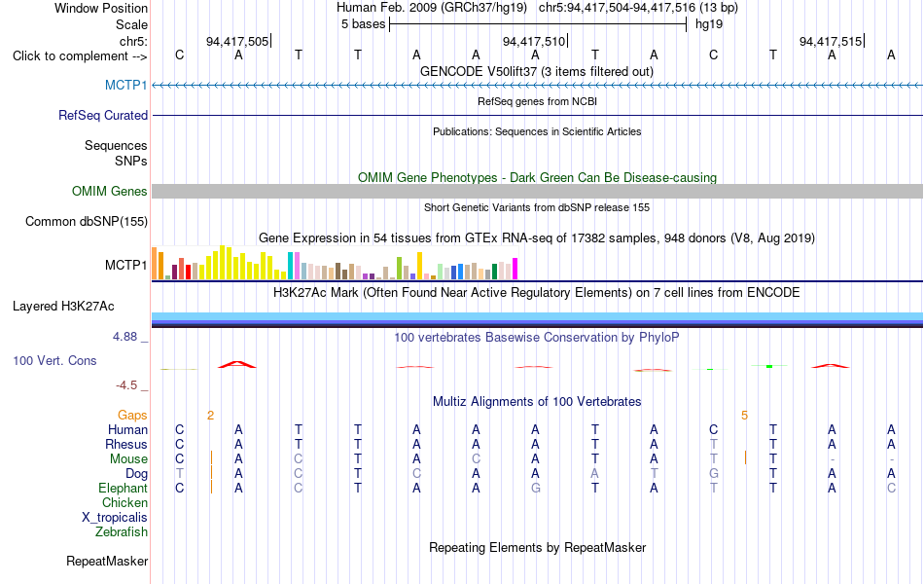This screenshot has width=924, height=584.
Task: Open 'Multiz Alignments of 100 Vertebrates' title
Action: tap(537, 402)
